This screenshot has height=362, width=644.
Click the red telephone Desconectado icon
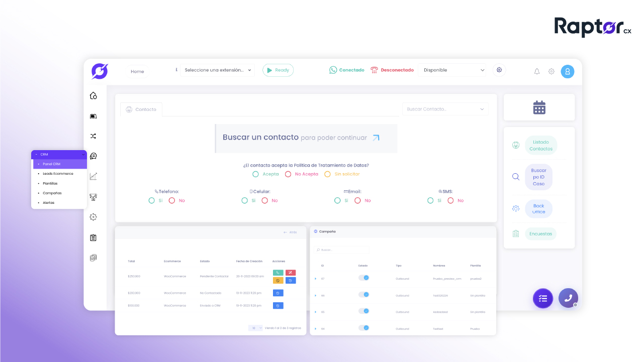click(374, 70)
